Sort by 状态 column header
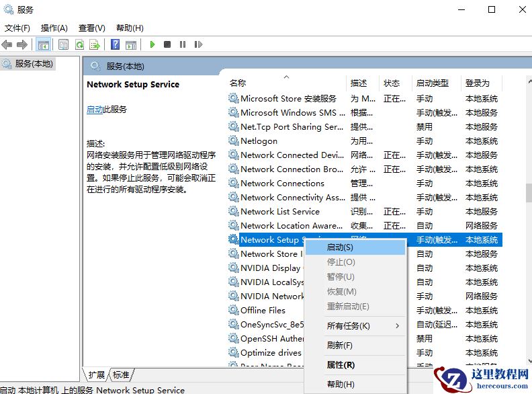532x394 pixels. [395, 83]
